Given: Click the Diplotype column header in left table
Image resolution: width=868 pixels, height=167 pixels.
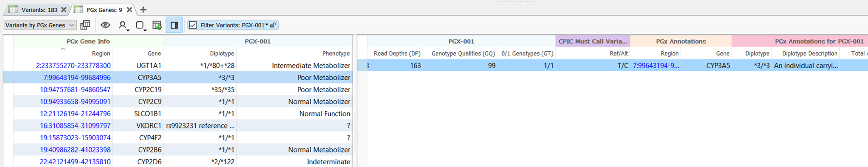Looking at the screenshot, I should 222,54.
